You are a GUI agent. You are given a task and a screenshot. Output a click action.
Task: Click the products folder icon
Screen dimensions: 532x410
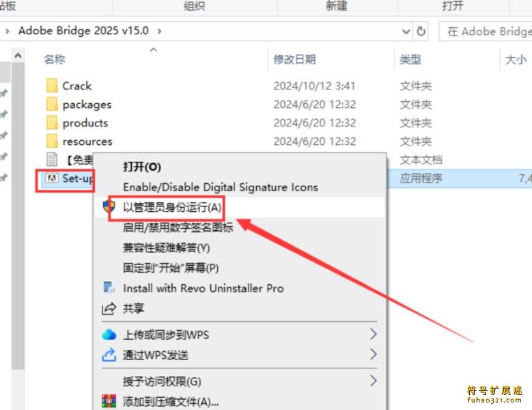[52, 122]
